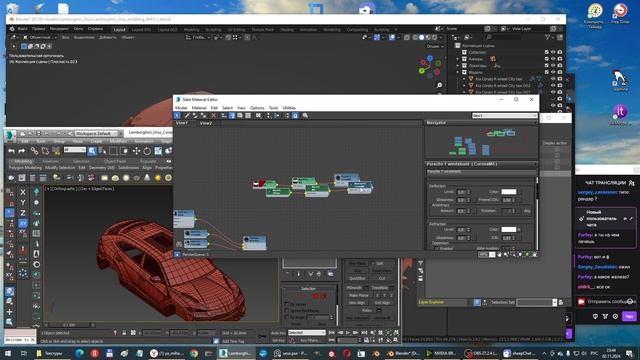Toggle Blender X-ray view

click(x=407, y=37)
